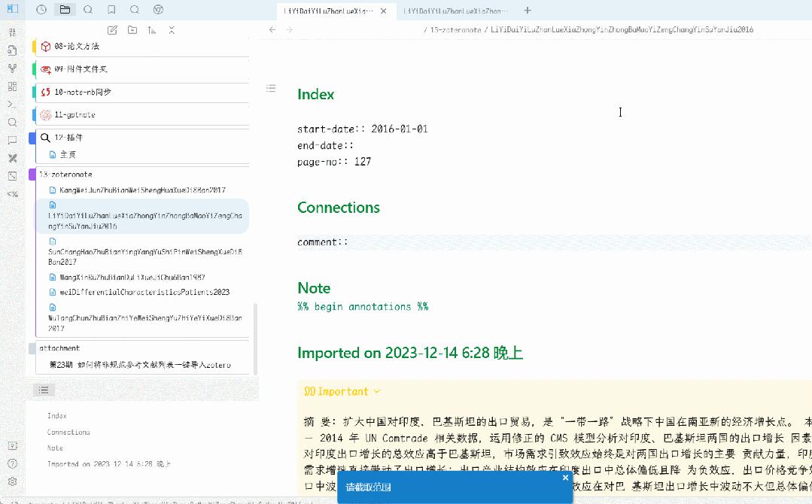Collapse all folders with the collapse icon
The image size is (812, 504).
pos(171,29)
